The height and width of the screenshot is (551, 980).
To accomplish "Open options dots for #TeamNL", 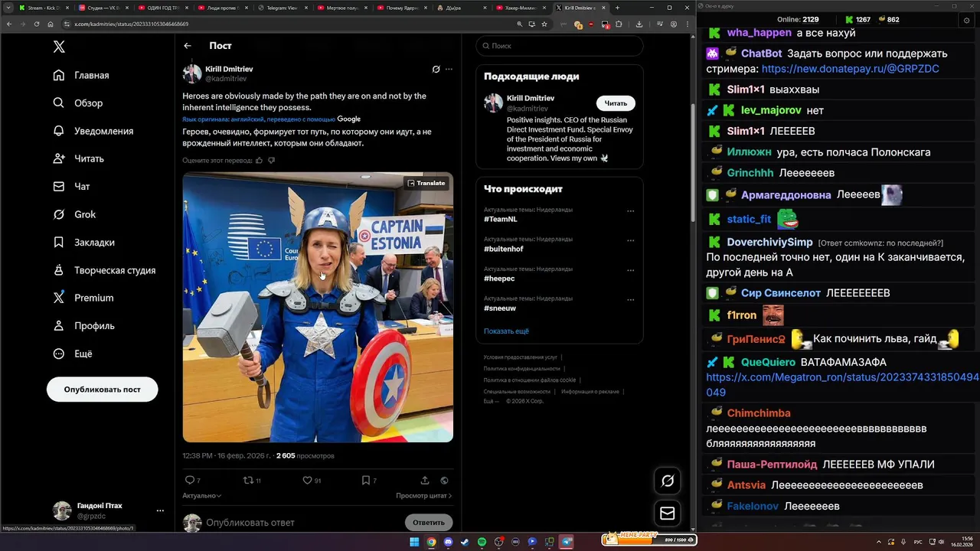I will point(631,211).
